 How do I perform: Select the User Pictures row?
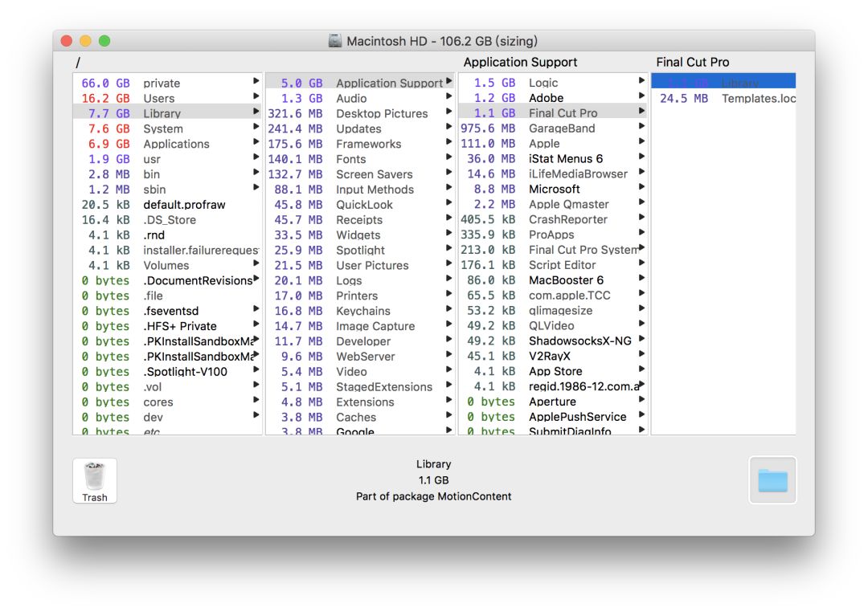point(360,266)
